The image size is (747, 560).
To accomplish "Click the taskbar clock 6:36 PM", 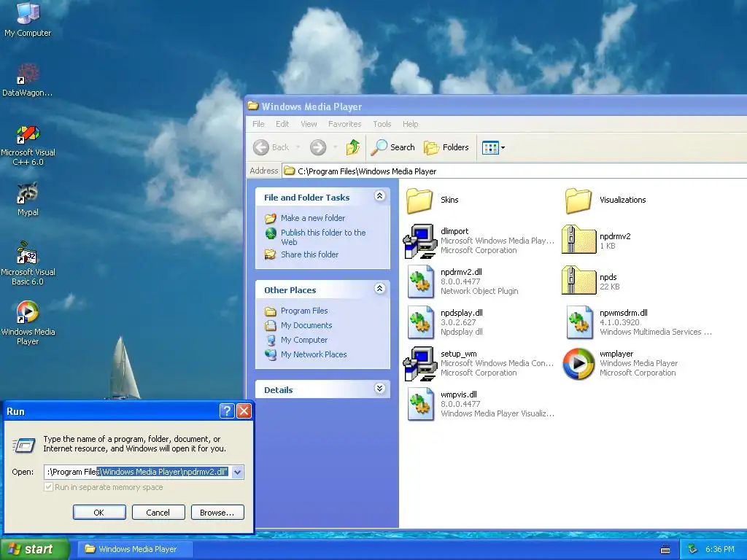I will pyautogui.click(x=720, y=550).
